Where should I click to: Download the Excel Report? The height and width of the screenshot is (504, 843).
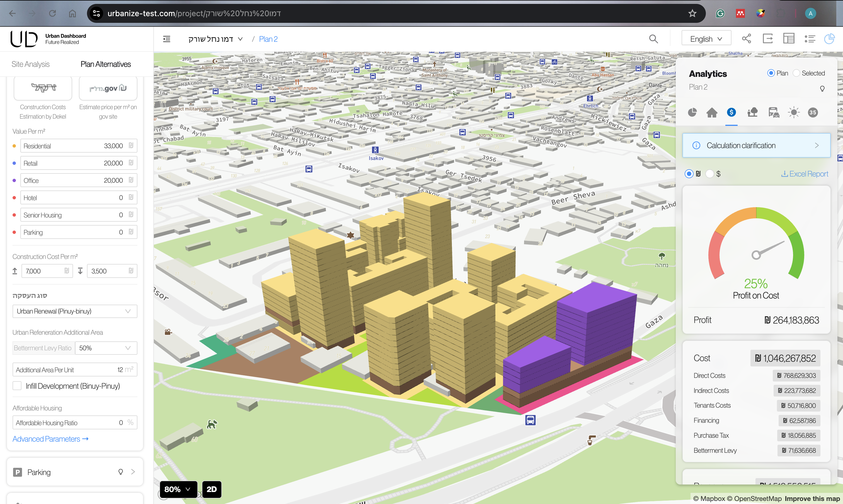805,174
